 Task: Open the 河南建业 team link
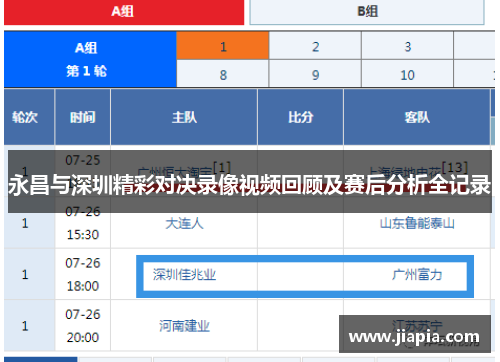click(x=184, y=326)
